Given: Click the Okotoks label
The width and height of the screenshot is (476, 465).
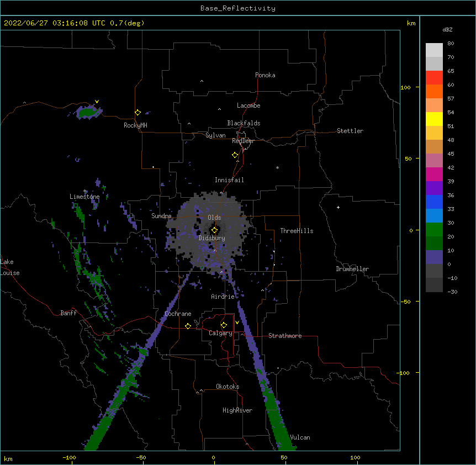Looking at the screenshot, I should tap(228, 387).
